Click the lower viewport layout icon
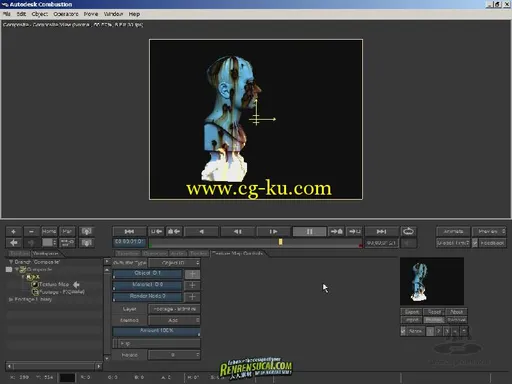512x384 pixels. 87,243
